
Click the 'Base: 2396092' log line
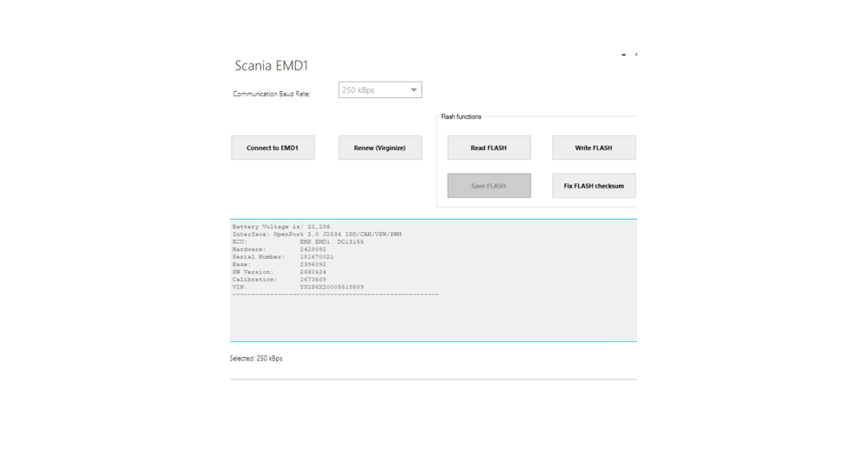(x=279, y=265)
